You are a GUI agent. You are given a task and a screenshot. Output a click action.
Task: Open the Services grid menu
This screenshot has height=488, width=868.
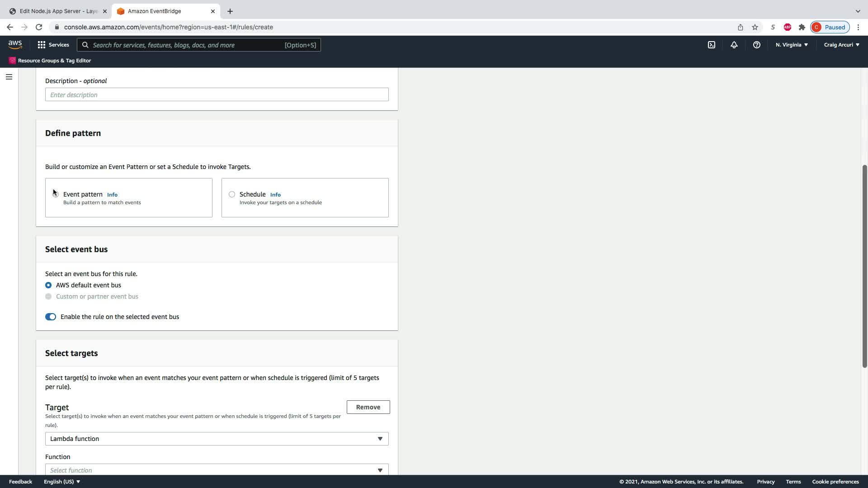pos(53,45)
